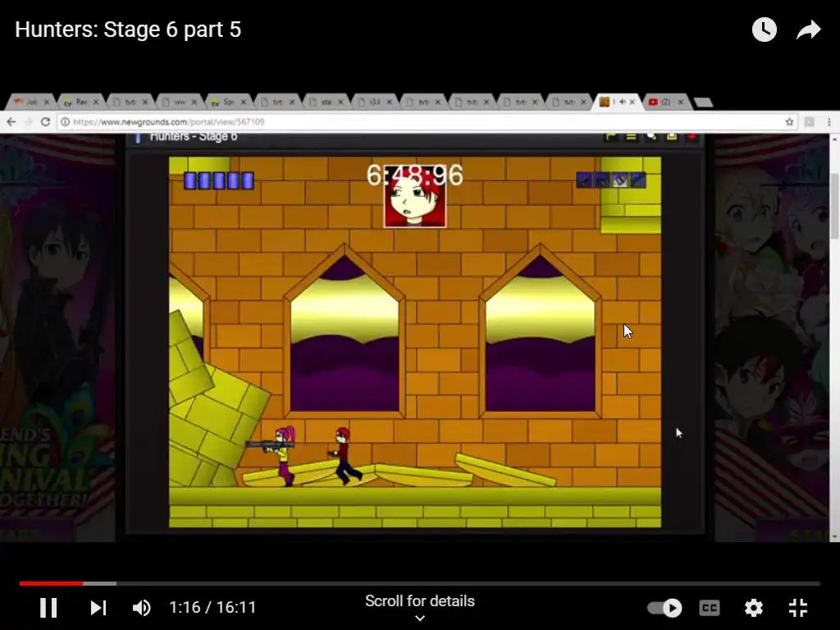
Task: Click the Hunters - Stage 6 game heading
Action: point(194,137)
